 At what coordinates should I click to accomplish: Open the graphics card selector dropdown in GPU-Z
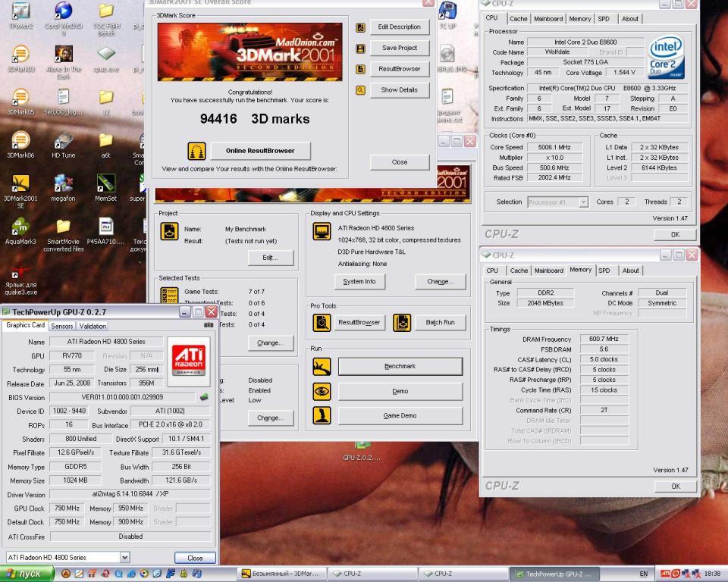click(124, 558)
